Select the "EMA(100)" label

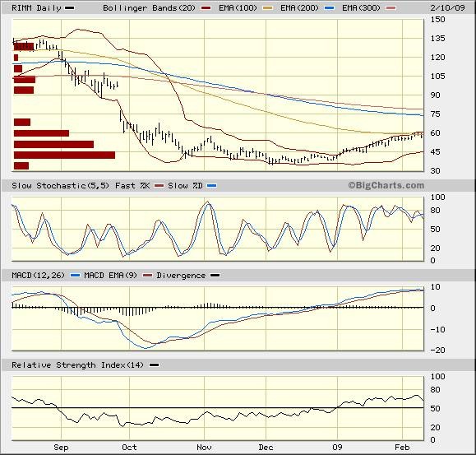(238, 8)
